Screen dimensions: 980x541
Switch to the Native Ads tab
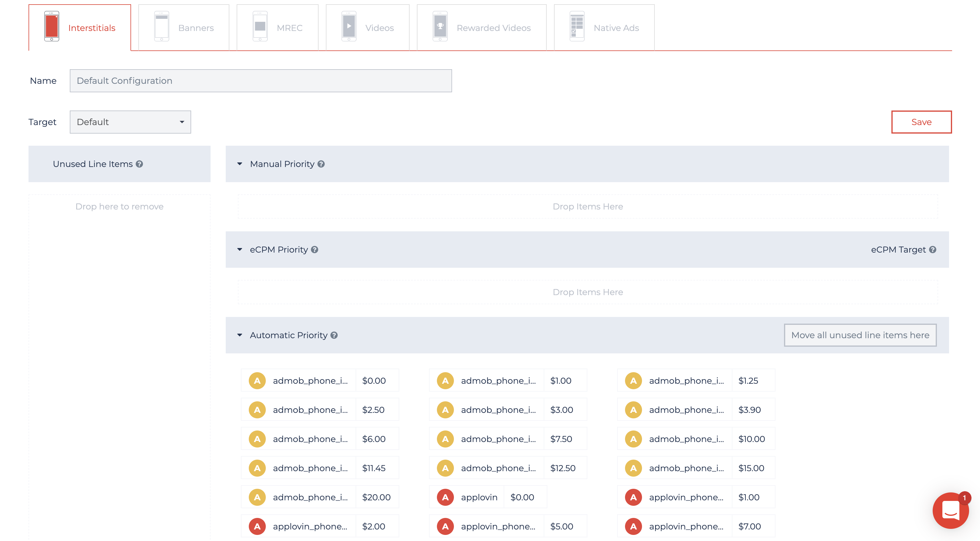604,28
